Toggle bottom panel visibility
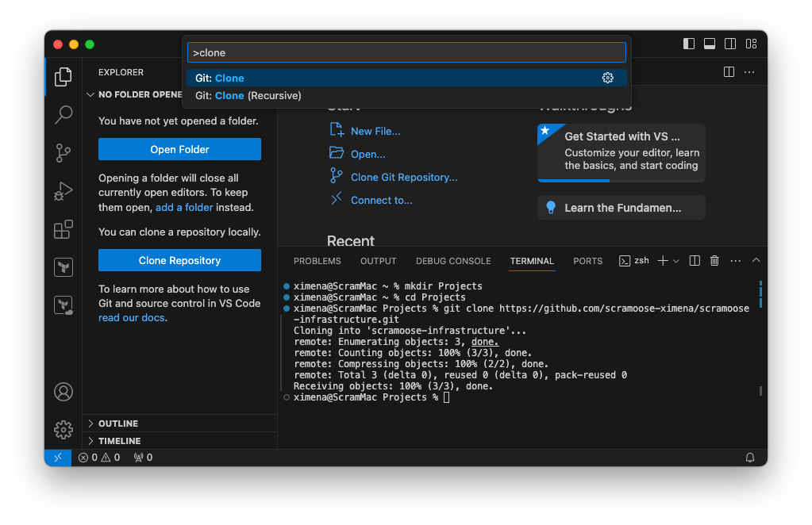The width and height of the screenshot is (812, 525). coord(710,44)
